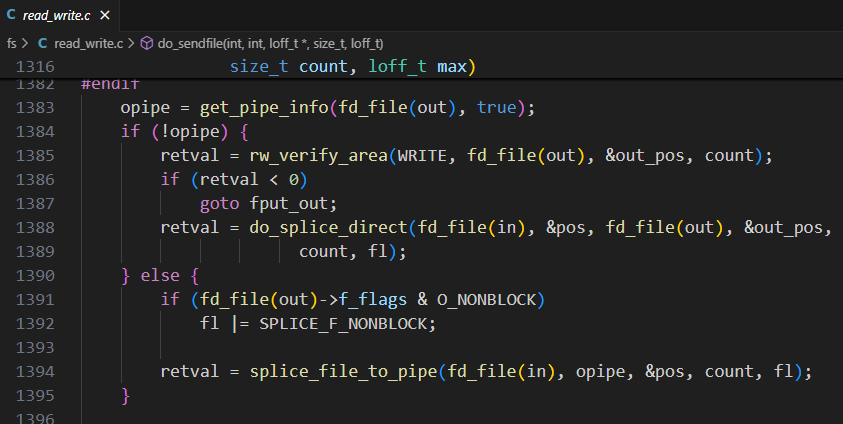Click 'count, fl);' on line 1389

pyautogui.click(x=353, y=251)
